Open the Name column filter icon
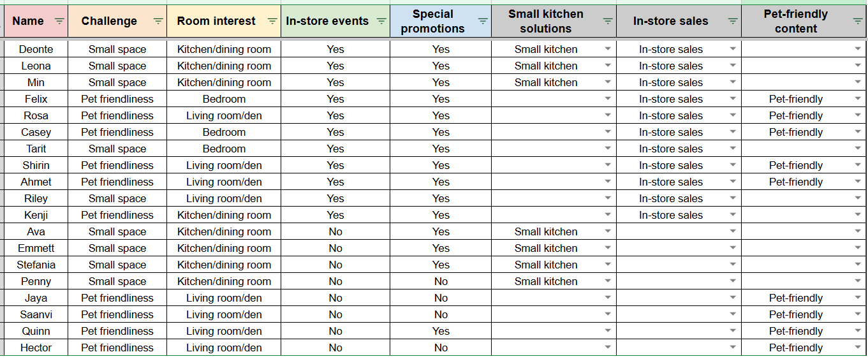This screenshot has width=868, height=359. [x=59, y=21]
